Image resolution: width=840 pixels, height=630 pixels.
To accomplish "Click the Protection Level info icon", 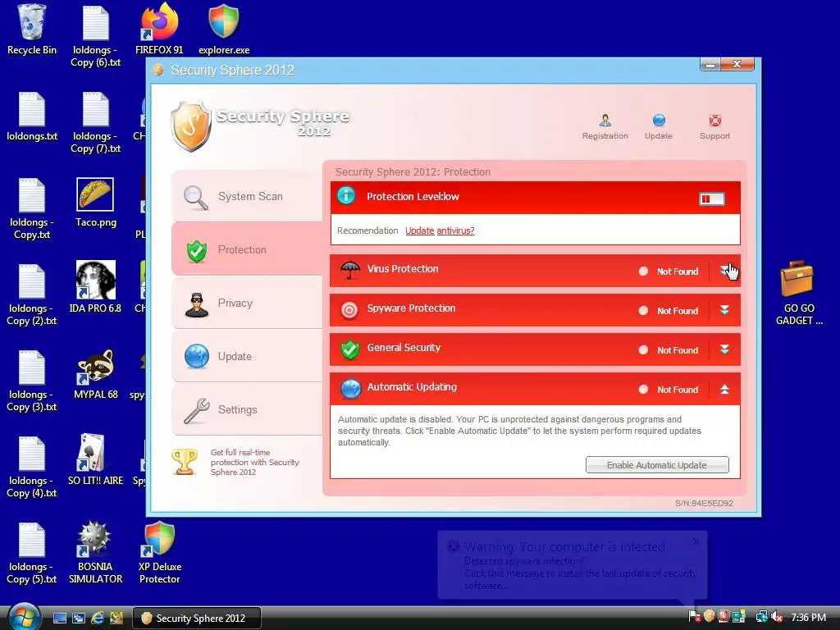I will 346,195.
